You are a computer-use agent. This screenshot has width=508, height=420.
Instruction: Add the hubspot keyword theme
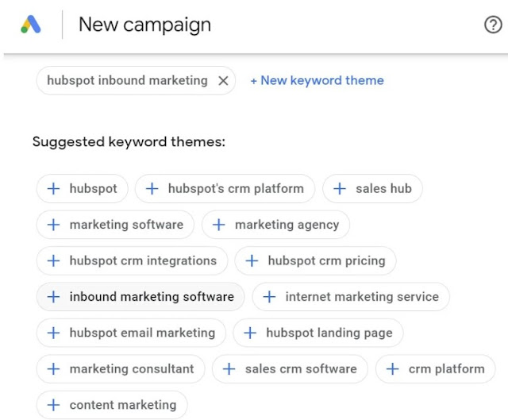tap(83, 189)
